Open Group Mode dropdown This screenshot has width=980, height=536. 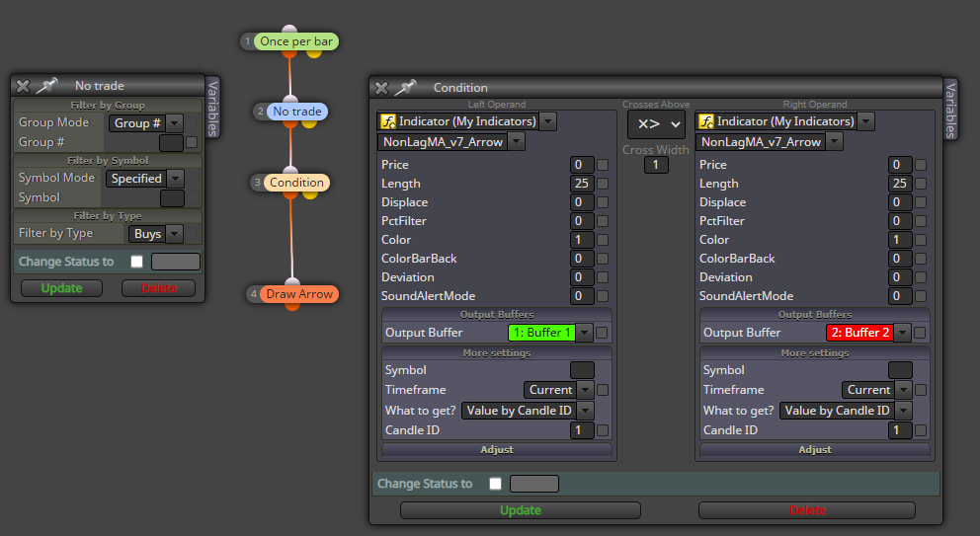[175, 123]
